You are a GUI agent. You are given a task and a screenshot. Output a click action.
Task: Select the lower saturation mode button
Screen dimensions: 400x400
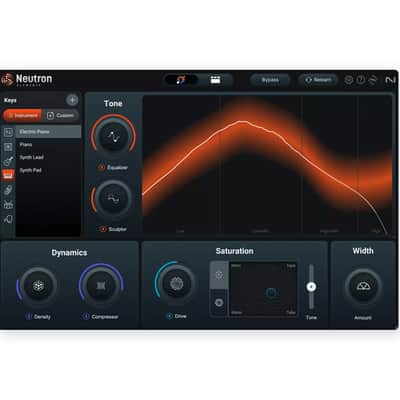[x=219, y=303]
